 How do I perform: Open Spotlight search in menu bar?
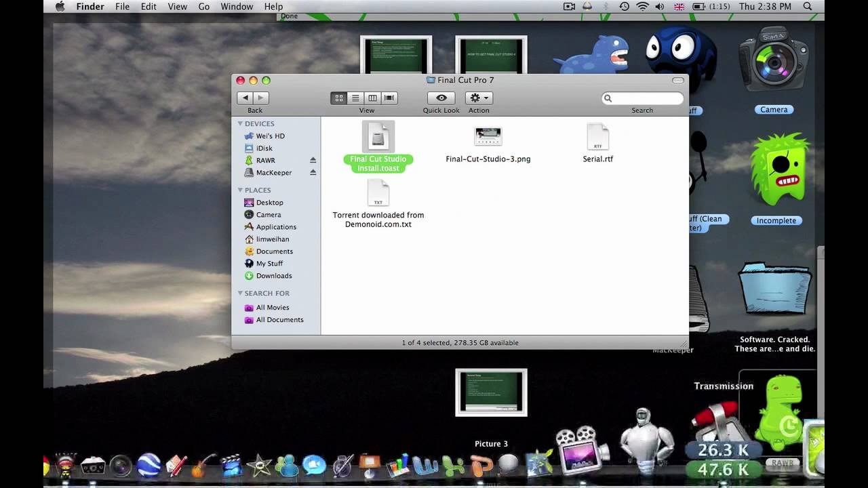[x=808, y=7]
